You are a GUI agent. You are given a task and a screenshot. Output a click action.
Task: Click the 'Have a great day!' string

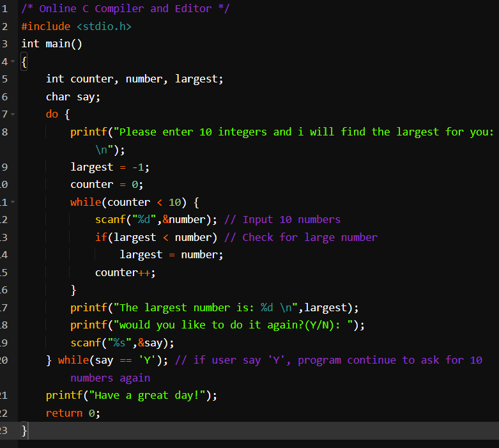[147, 396]
